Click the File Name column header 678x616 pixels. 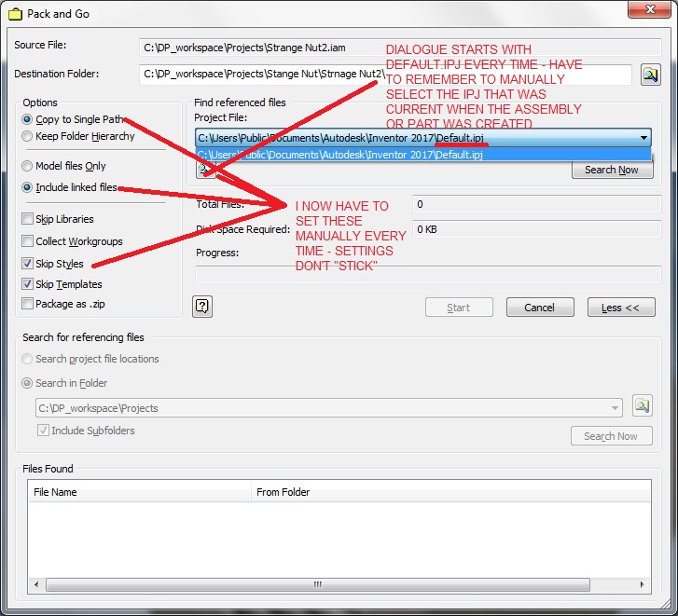click(x=140, y=492)
